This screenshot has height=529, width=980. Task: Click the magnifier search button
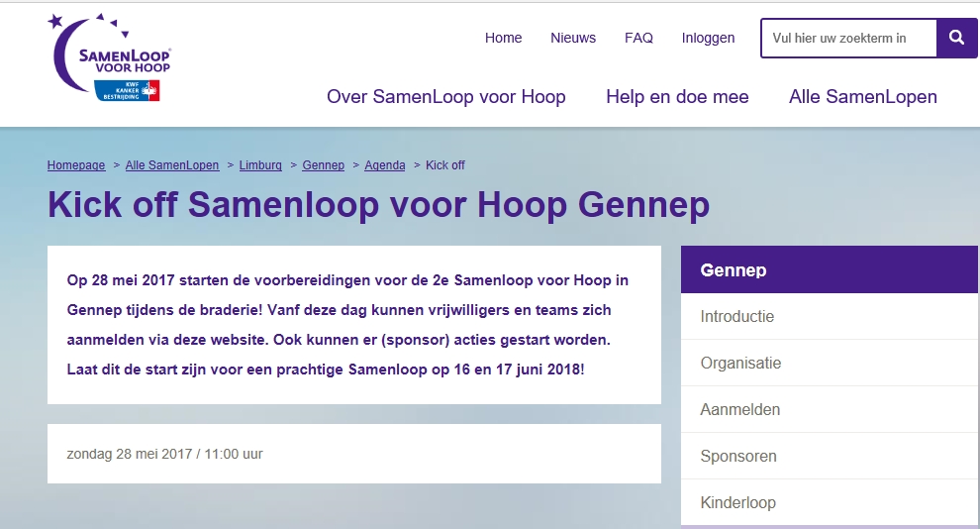[956, 39]
